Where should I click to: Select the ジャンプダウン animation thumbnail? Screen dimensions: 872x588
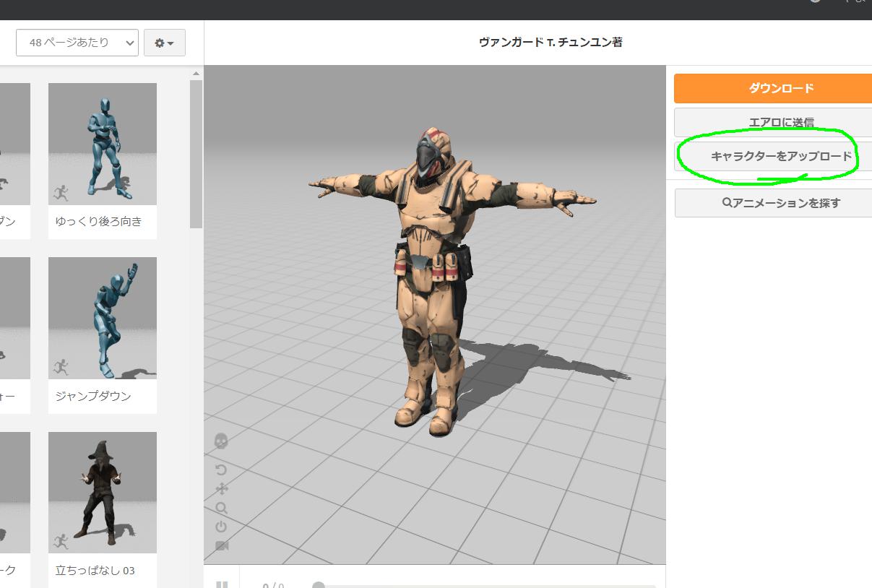click(x=103, y=319)
